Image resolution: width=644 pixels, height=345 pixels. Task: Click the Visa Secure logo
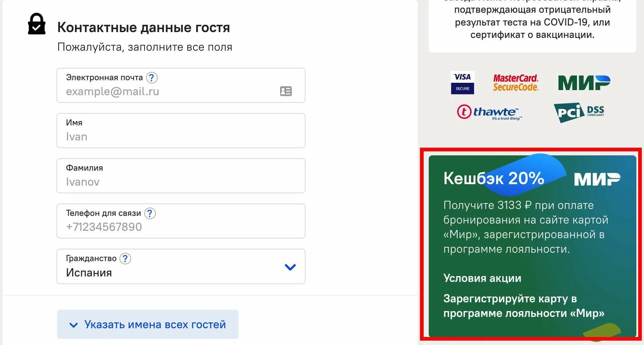coord(462,83)
